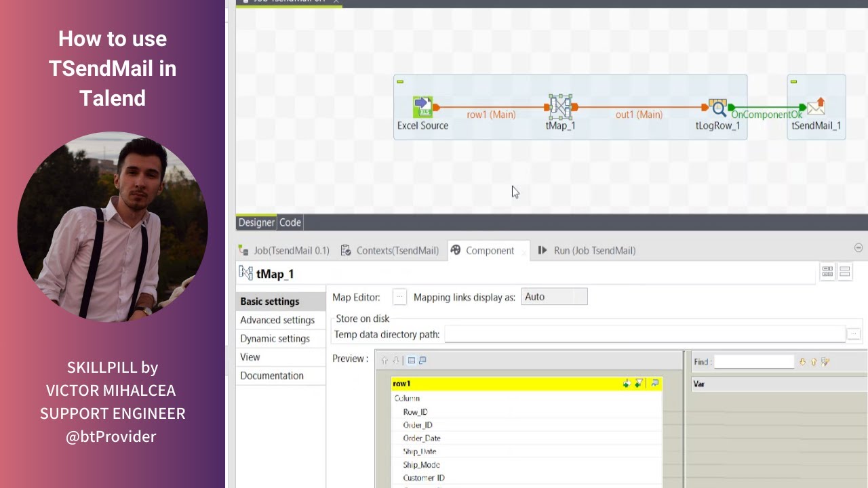
Task: Minimize the row1 table icon
Action: coord(655,384)
